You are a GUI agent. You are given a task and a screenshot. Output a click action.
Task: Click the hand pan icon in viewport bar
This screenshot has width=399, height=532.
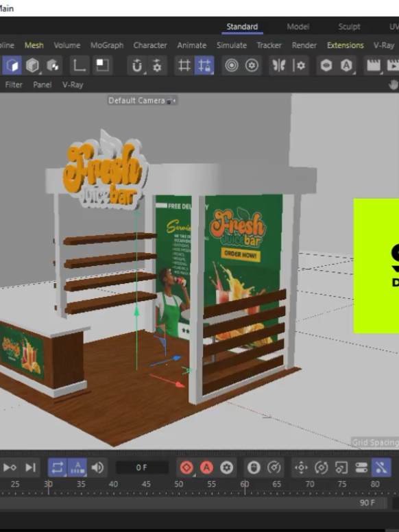coord(394,84)
